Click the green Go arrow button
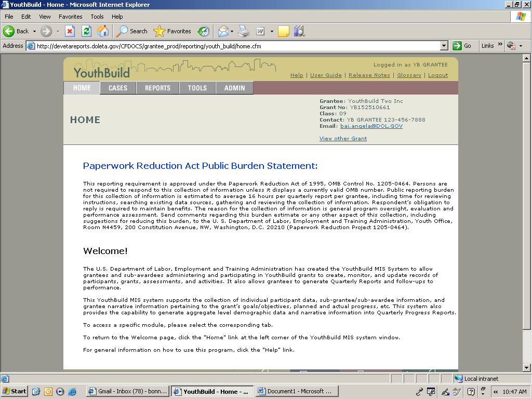532x399 pixels. click(457, 46)
